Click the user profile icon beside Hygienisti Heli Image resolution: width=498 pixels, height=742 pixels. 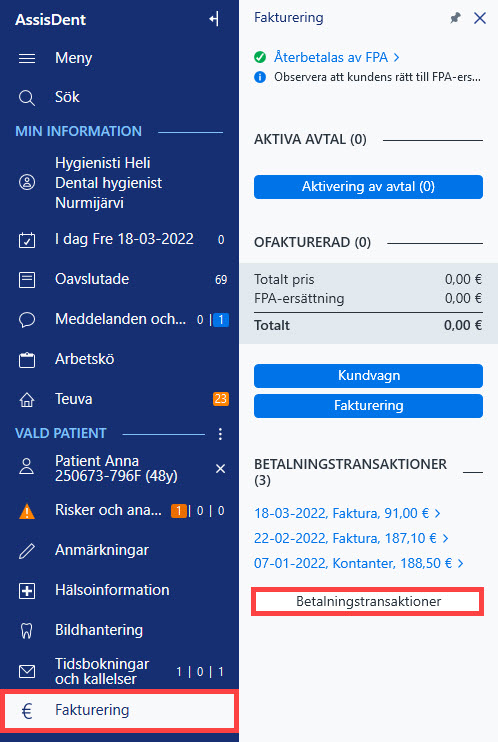27,182
